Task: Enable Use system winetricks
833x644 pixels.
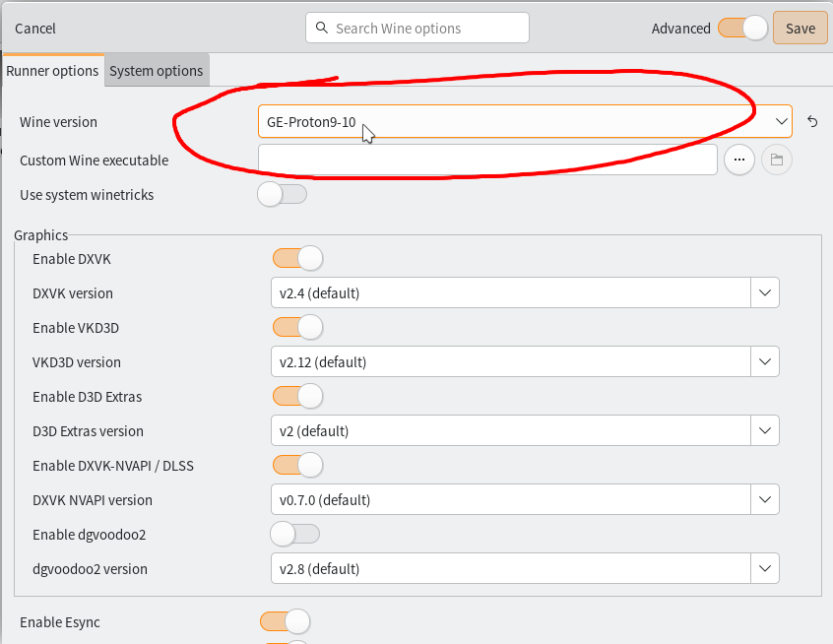Action: pyautogui.click(x=283, y=195)
